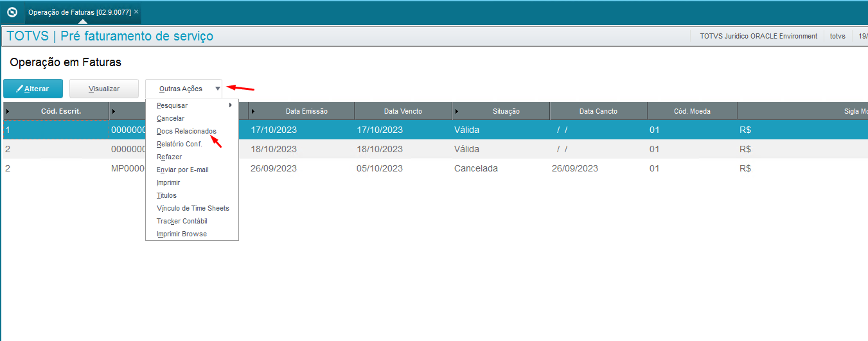The height and width of the screenshot is (341, 868).
Task: Expand the Outras Ações dropdown arrow
Action: [218, 89]
